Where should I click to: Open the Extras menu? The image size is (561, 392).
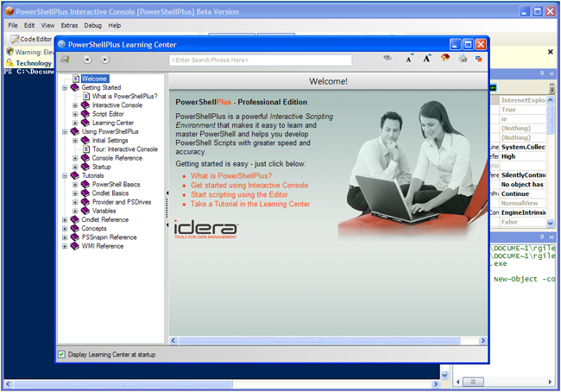[x=69, y=25]
